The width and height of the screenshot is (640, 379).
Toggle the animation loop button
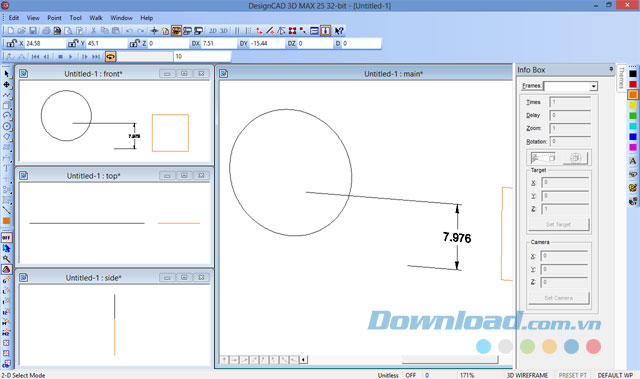tap(110, 56)
